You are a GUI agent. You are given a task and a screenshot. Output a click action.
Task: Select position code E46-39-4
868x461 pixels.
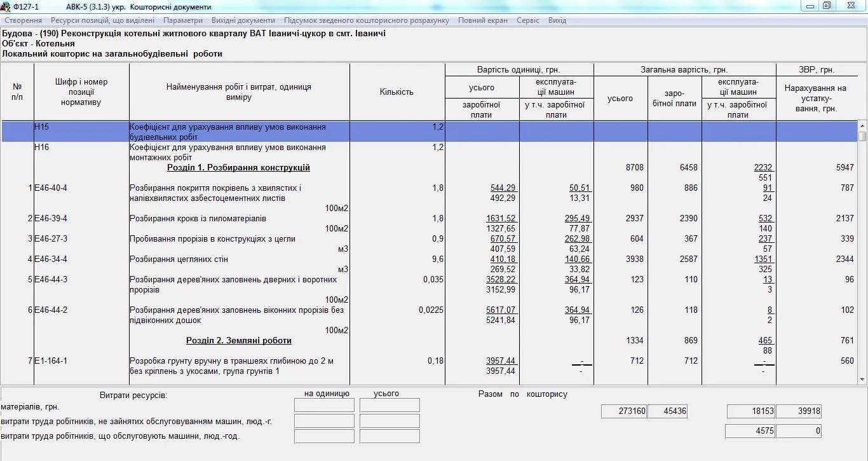click(x=51, y=219)
